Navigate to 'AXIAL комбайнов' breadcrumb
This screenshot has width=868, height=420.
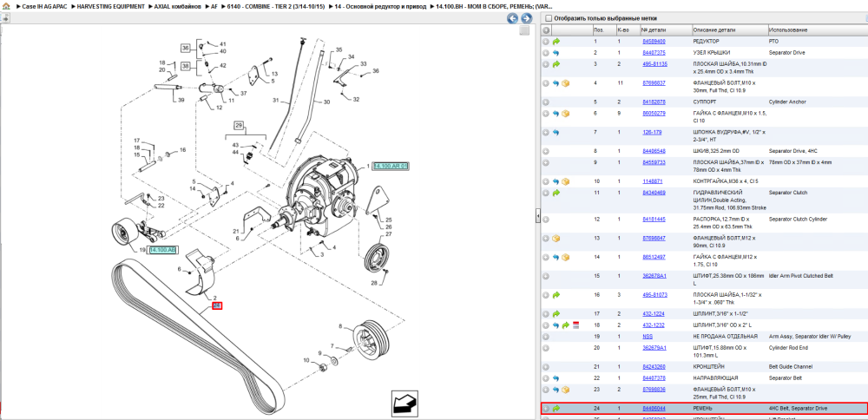176,6
